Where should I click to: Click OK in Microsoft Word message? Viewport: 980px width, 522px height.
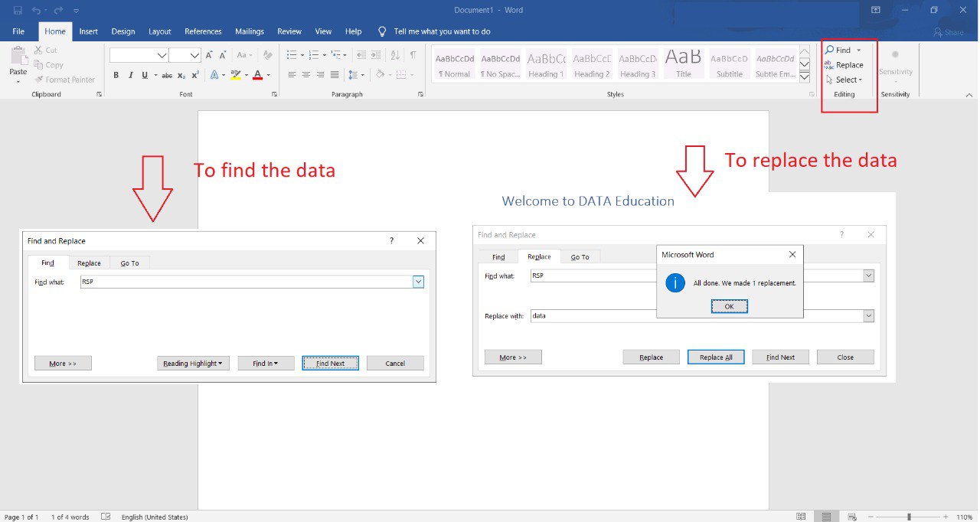(x=729, y=306)
